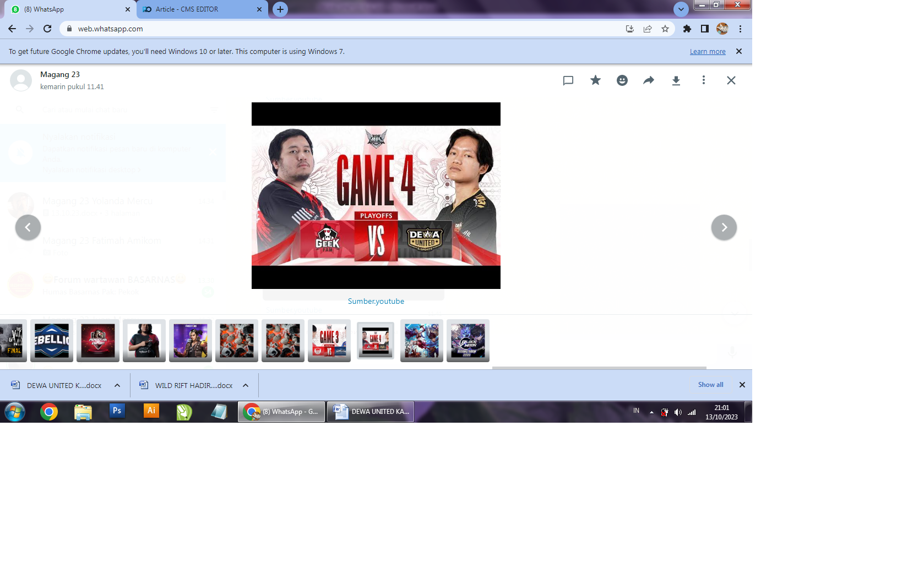Click Show all downloads
Viewport: 924px width, 568px height.
coord(711,385)
